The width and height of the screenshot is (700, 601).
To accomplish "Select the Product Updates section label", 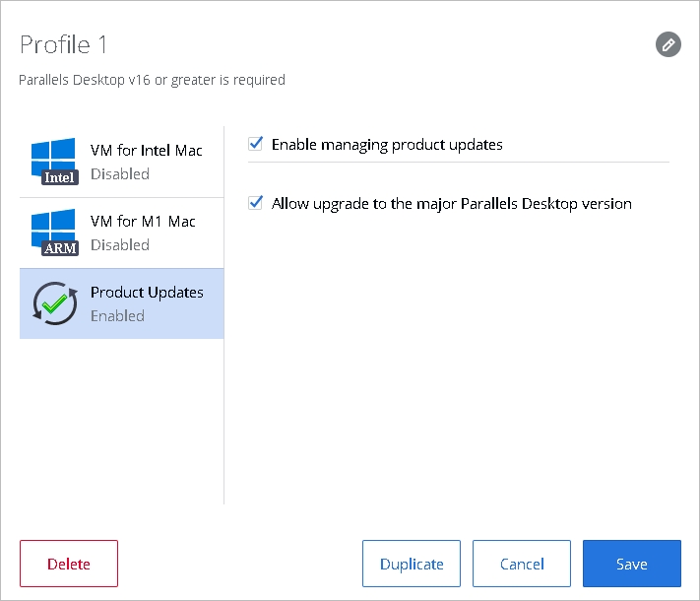I will 147,293.
